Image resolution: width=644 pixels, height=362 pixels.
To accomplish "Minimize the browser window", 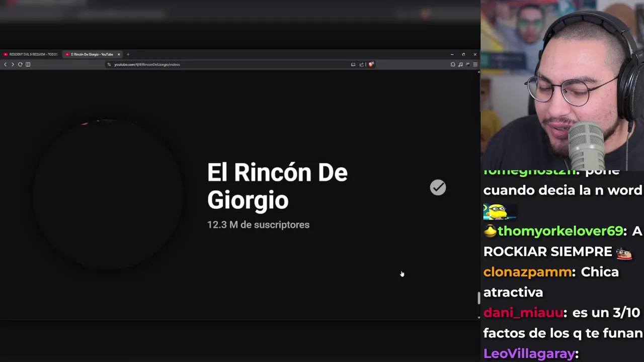I will point(452,54).
